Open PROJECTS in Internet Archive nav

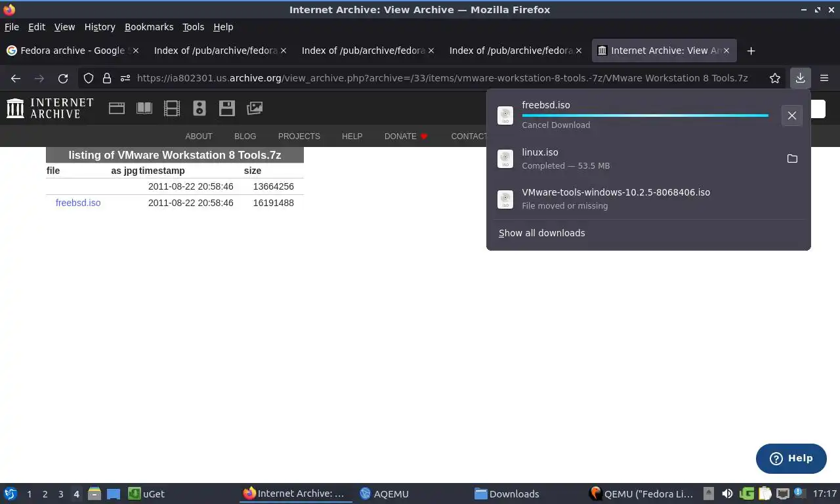click(x=299, y=136)
